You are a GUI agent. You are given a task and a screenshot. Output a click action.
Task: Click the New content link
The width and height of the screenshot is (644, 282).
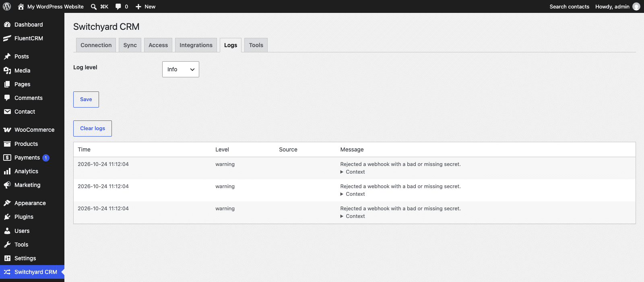[x=150, y=6]
